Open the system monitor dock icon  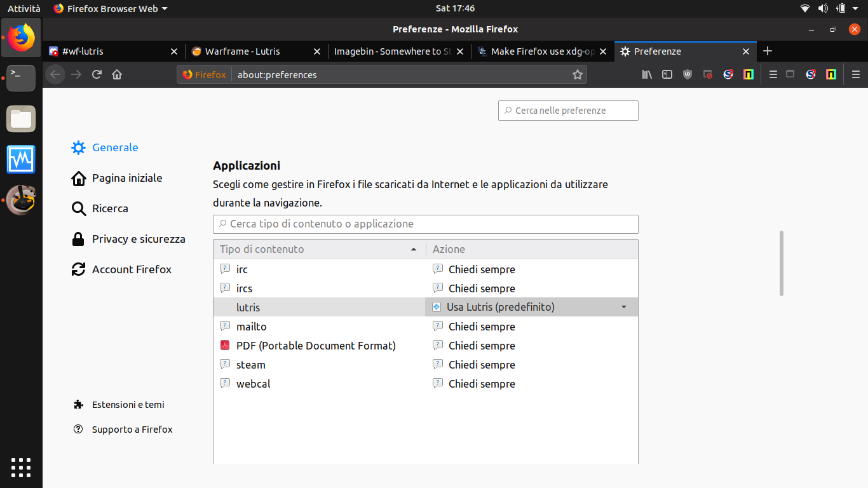(x=22, y=159)
